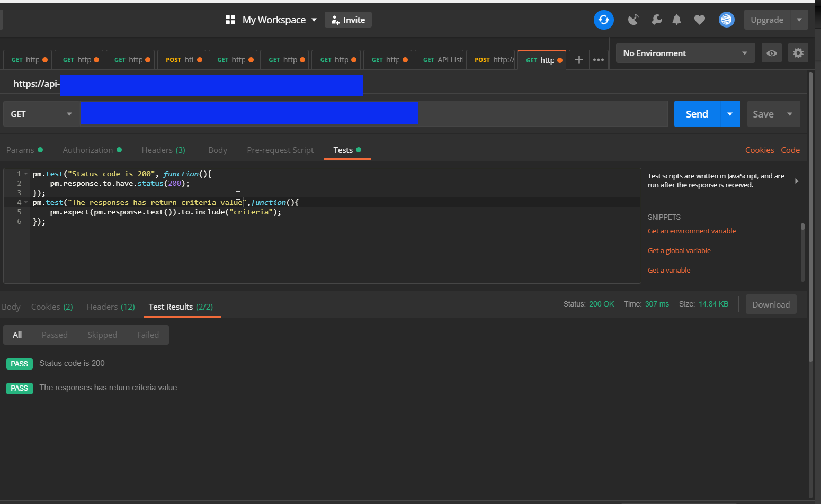This screenshot has width=821, height=504.
Task: Open the response Headers (12) tab
Action: pos(111,307)
